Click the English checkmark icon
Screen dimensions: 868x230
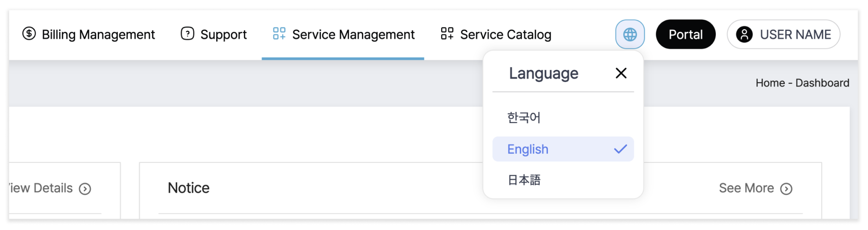620,149
